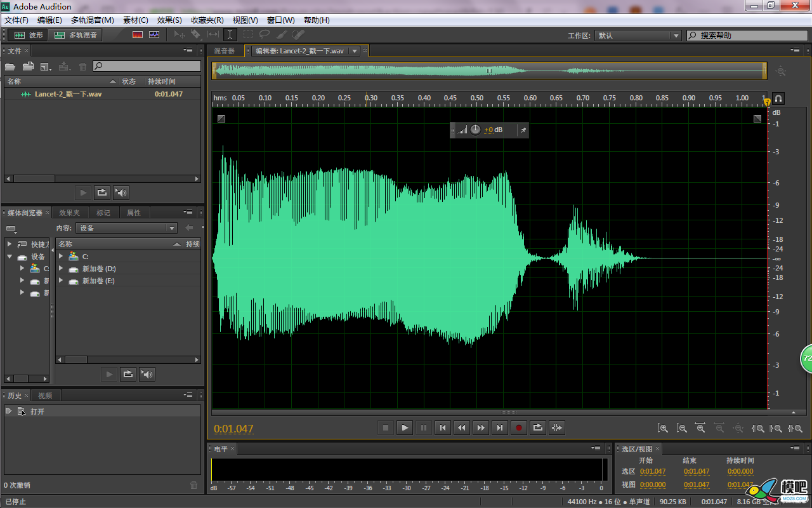Switch to the 标记 tab
Screen dimensions: 812x508
coord(103,213)
